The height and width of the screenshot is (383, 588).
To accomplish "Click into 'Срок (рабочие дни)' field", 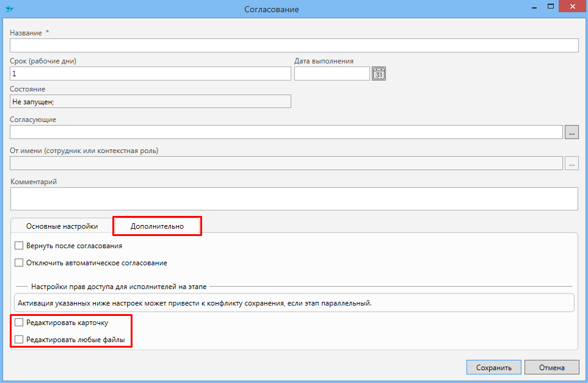I will click(150, 74).
